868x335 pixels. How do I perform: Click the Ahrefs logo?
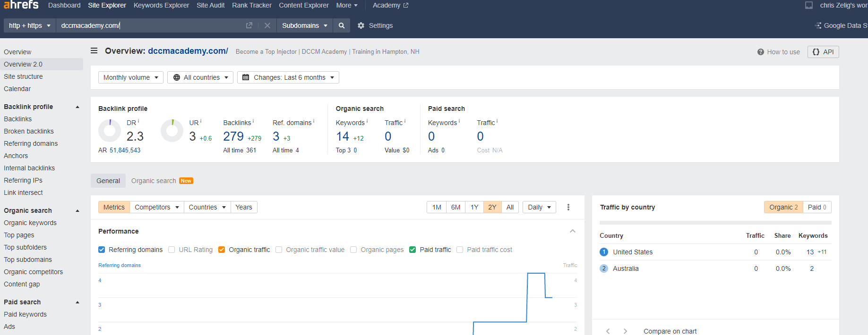[21, 5]
